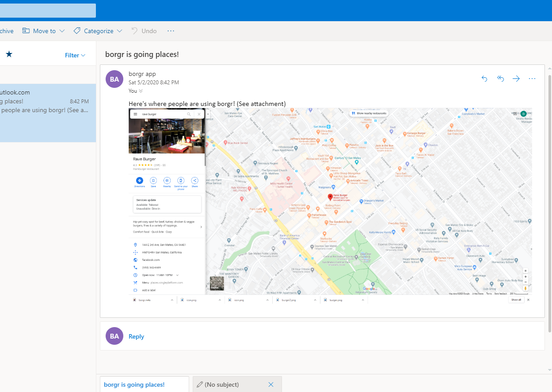Click the star favorites icon above message list
Image resolution: width=552 pixels, height=392 pixels.
(9, 54)
